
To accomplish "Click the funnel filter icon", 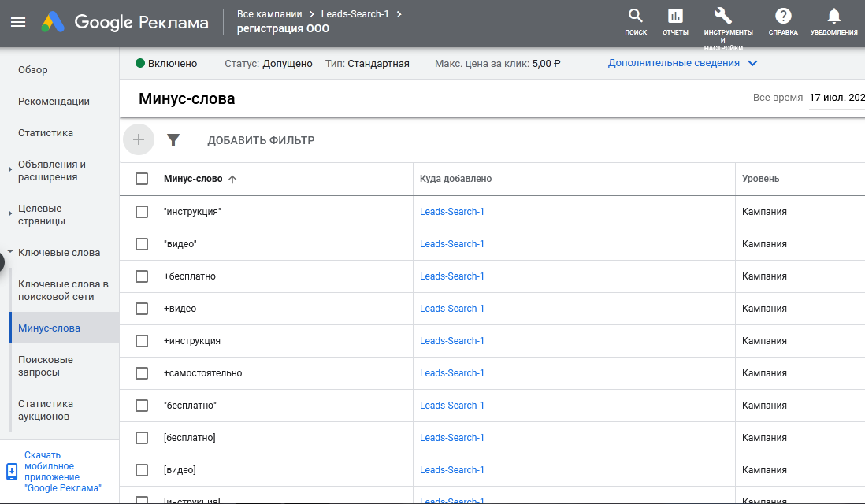I will point(173,140).
